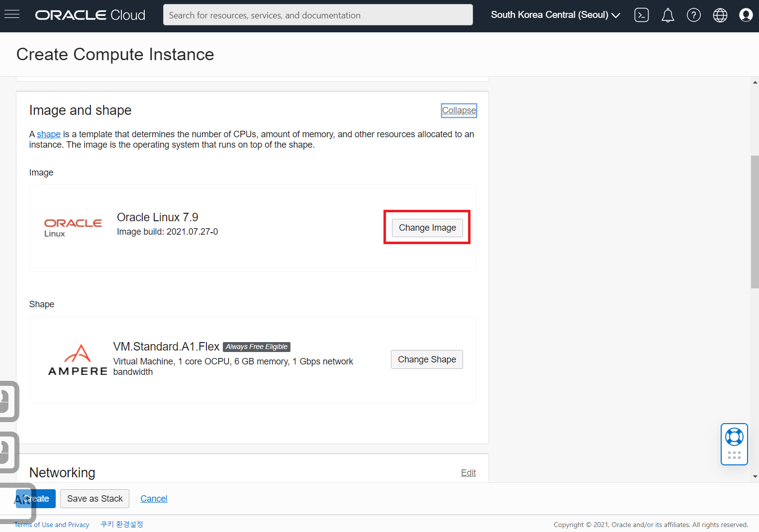Open the notifications bell
This screenshot has width=759, height=532.
pyautogui.click(x=667, y=15)
